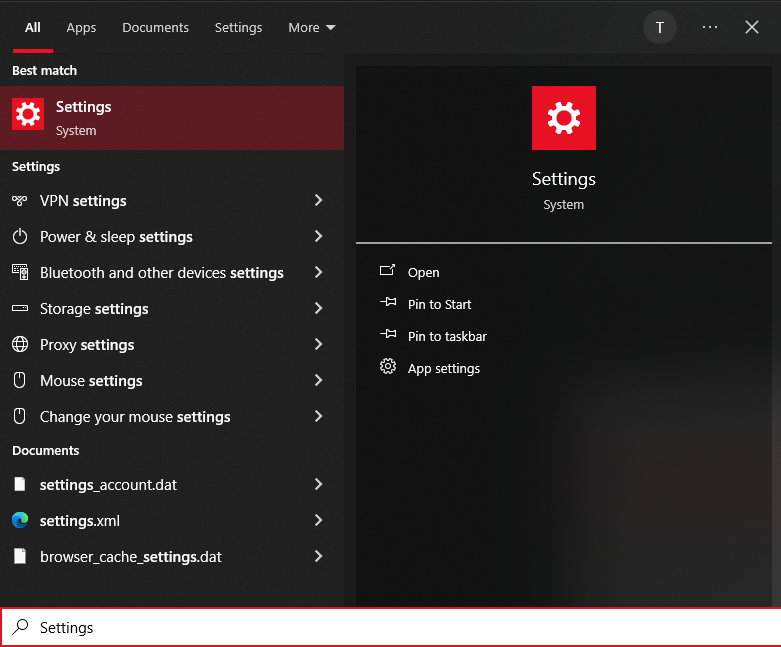Select Proxy settings result text

pyautogui.click(x=87, y=345)
